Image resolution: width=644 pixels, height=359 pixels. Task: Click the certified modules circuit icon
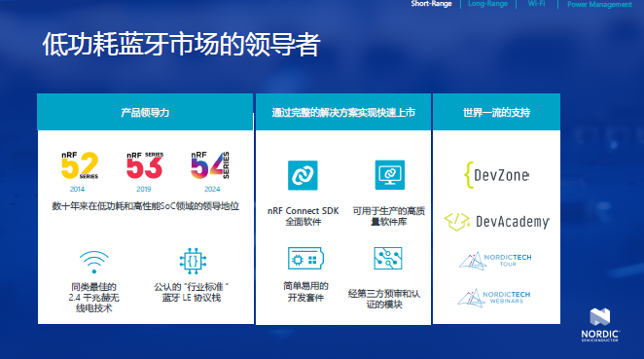(x=388, y=259)
